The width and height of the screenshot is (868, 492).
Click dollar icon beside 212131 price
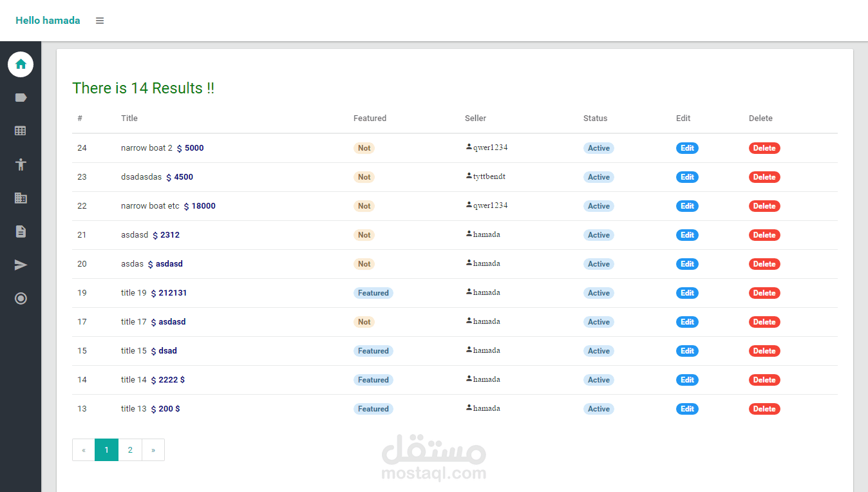pos(154,293)
